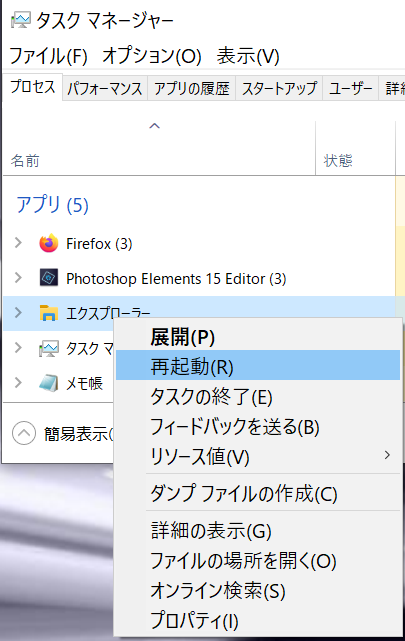
Task: Click the タスク マネージャー process row icon
Action: [x=49, y=348]
